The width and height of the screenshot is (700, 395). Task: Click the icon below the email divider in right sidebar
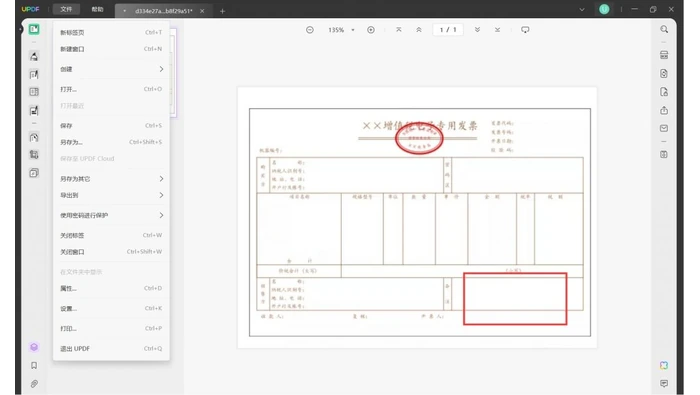tap(664, 154)
